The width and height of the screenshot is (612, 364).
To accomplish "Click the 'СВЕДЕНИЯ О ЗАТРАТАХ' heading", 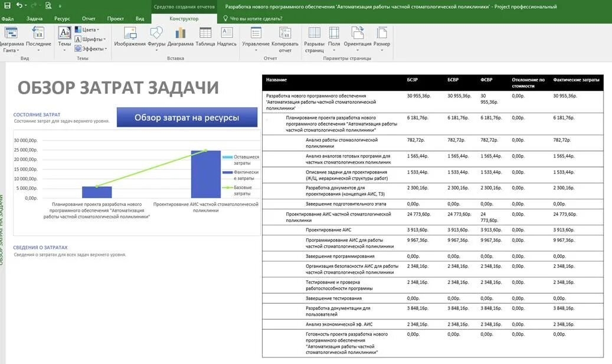I will pyautogui.click(x=40, y=247).
